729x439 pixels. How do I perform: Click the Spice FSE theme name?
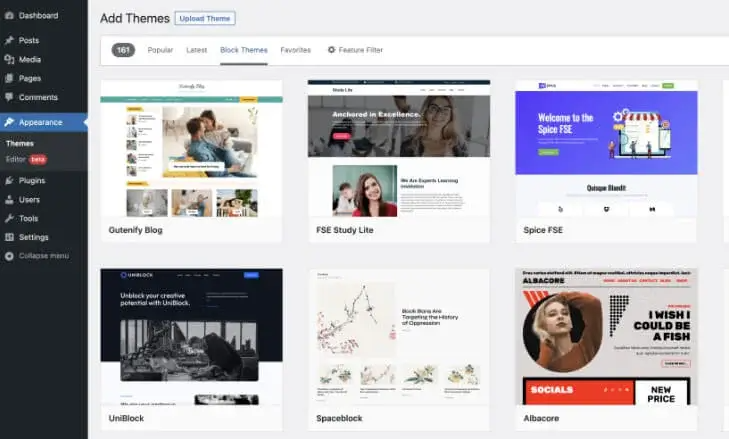point(543,230)
